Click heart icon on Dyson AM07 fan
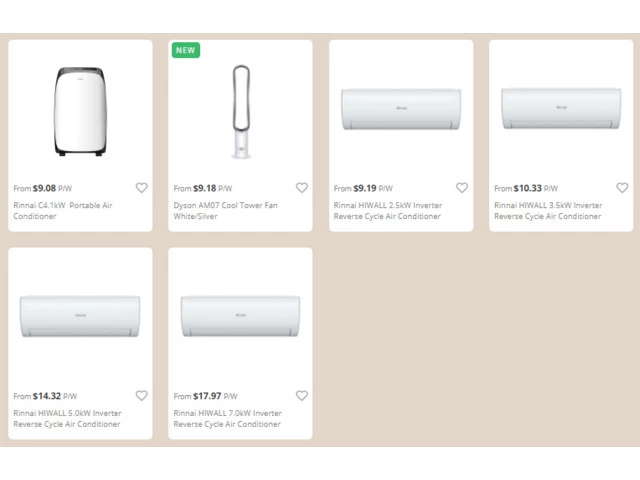 301,188
